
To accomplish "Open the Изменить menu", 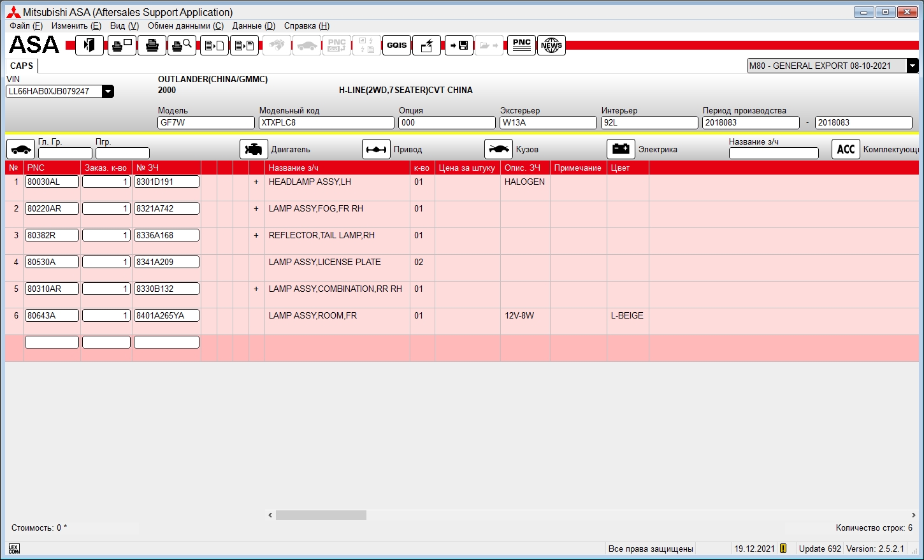I will (76, 26).
